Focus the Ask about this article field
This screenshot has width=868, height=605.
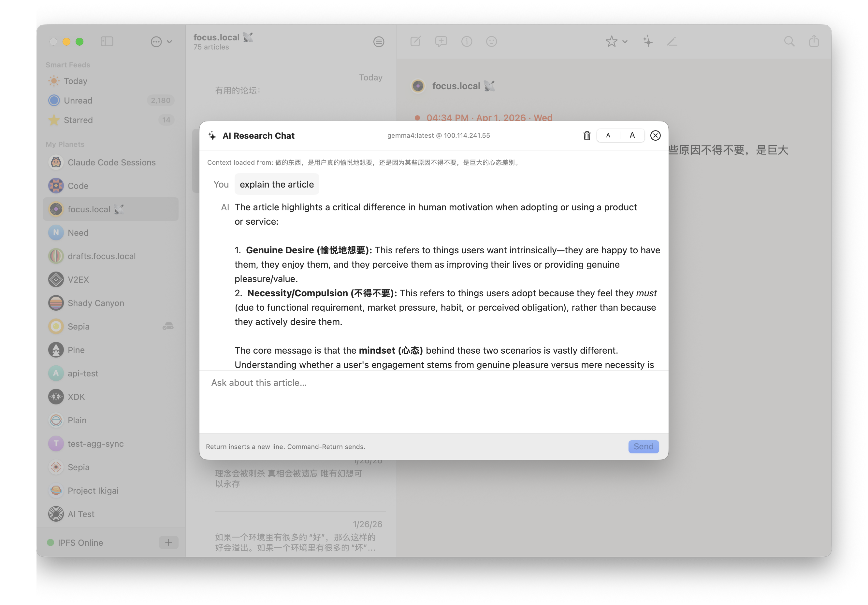point(433,401)
